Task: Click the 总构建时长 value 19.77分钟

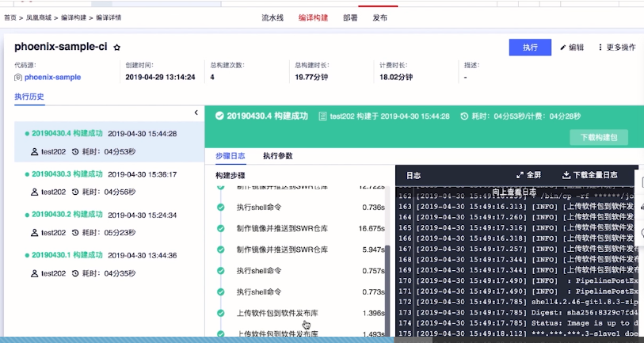Action: point(311,77)
